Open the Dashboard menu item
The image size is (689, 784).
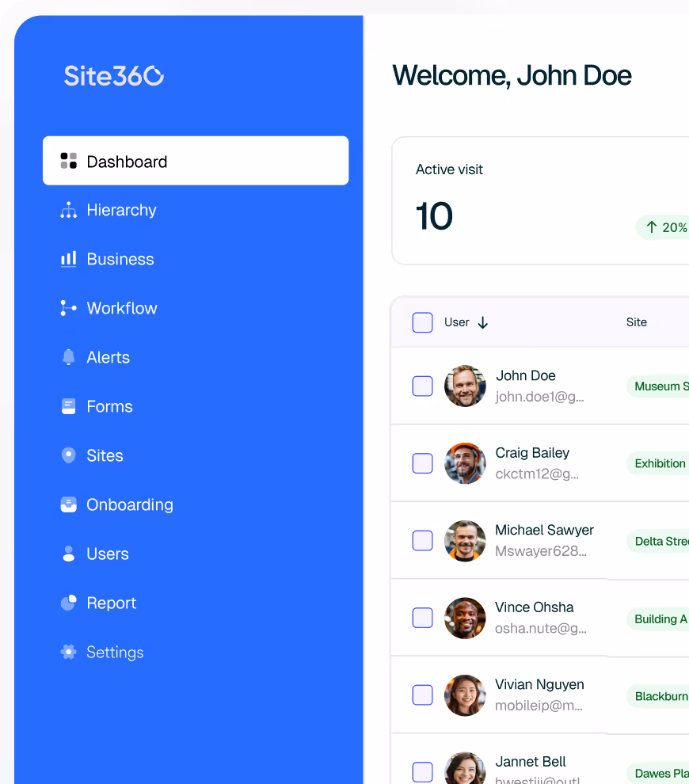coord(196,161)
